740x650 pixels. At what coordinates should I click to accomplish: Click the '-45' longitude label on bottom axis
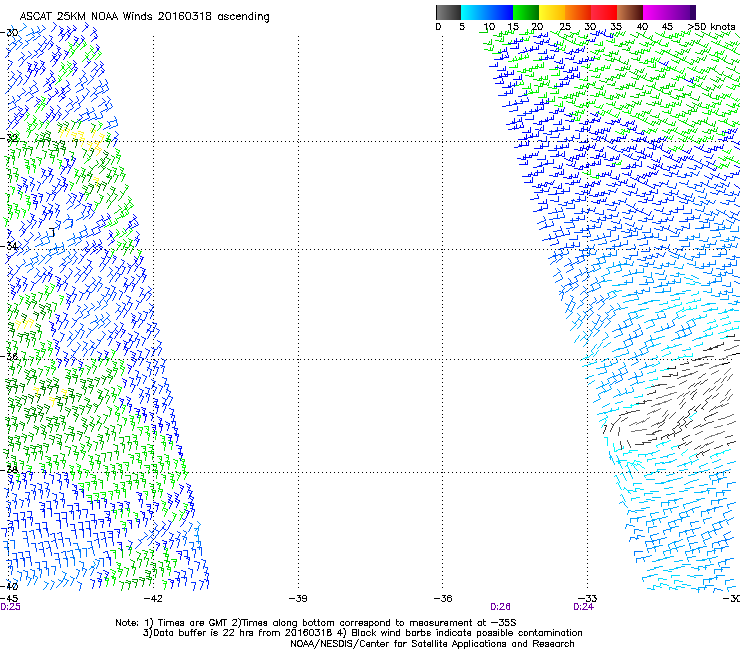click(9, 599)
